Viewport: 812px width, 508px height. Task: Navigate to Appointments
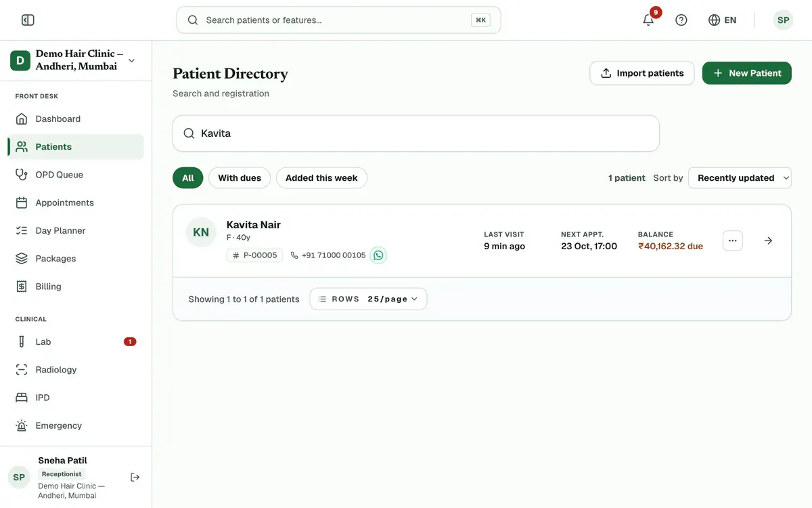tap(76, 203)
